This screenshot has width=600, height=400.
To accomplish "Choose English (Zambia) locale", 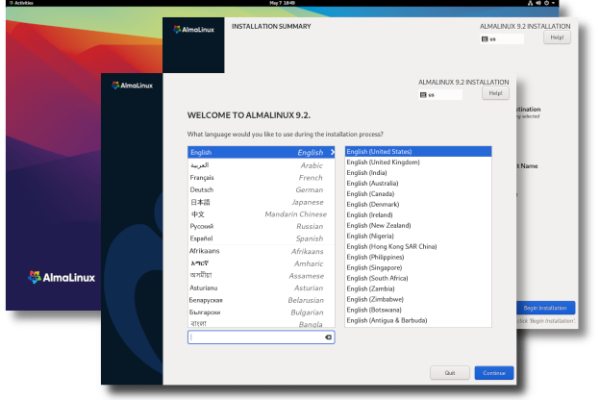I will tap(418, 289).
